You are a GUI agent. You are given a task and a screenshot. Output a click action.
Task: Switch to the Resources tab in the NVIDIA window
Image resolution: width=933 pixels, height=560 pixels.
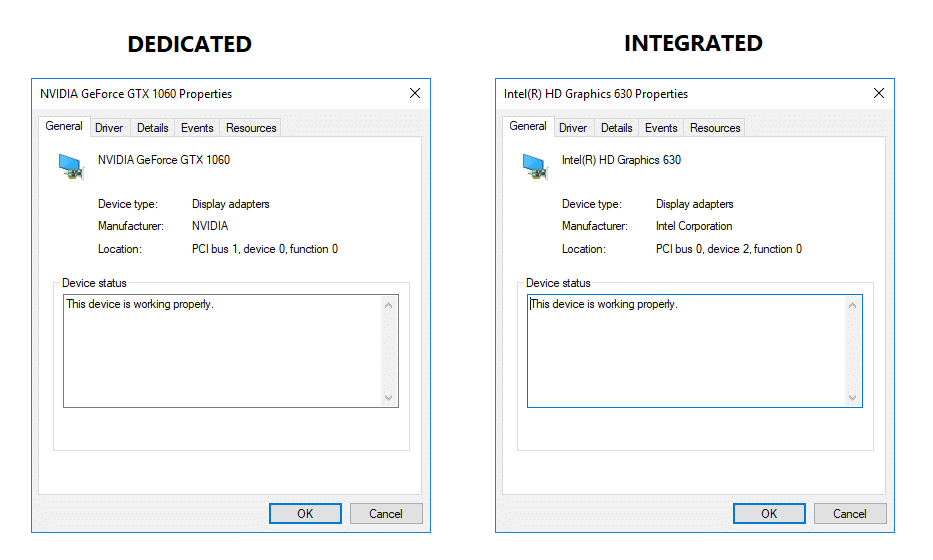251,128
